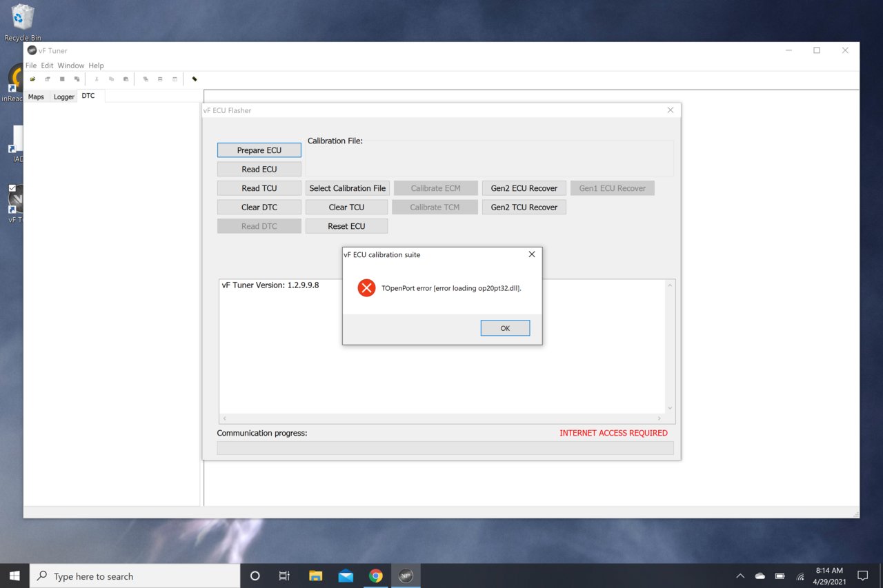Screen dimensions: 883x588
Task: Click the TOpenPort error message text
Action: point(451,288)
